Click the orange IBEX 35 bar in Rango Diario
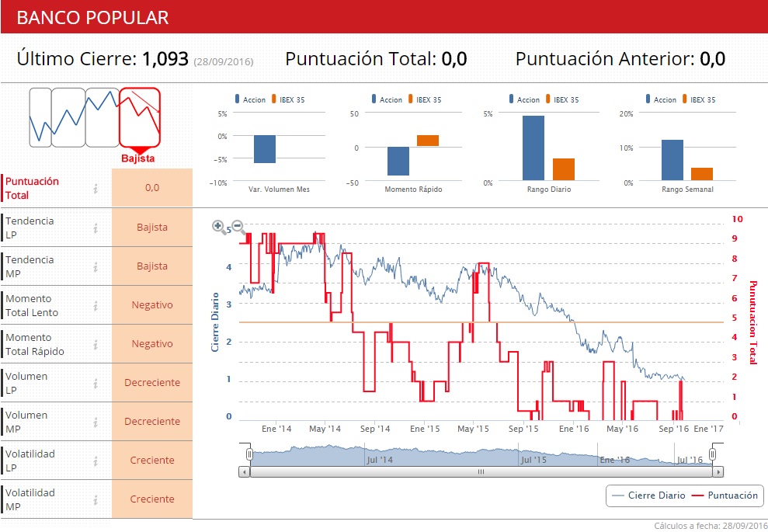The image size is (768, 532). pos(563,169)
